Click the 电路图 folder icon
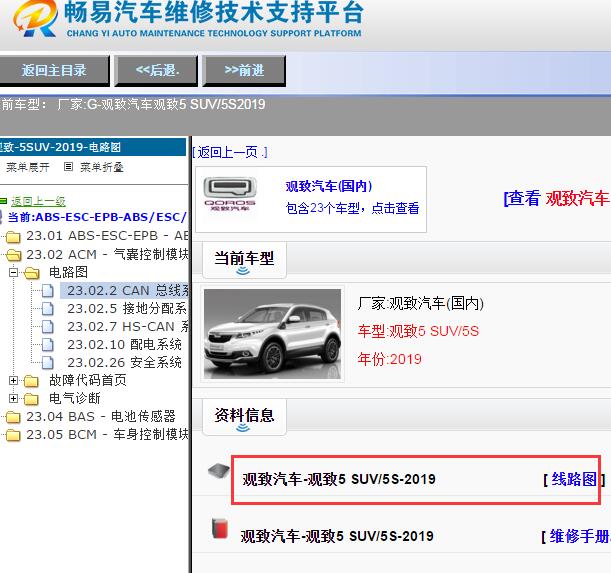The width and height of the screenshot is (611, 573). coord(32,273)
